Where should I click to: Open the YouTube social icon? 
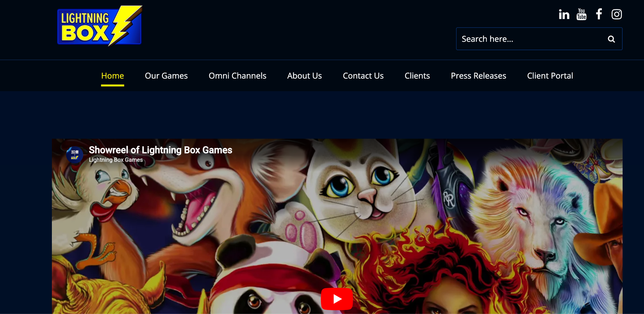(581, 14)
